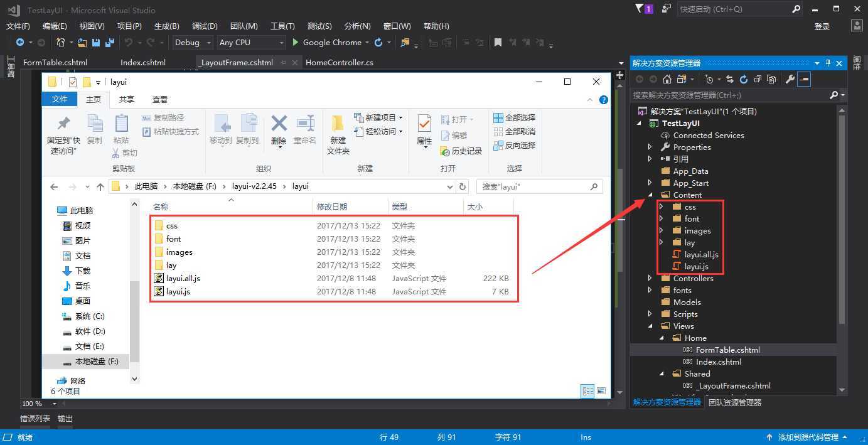Switch to the Index.cshtml editor tab
The width and height of the screenshot is (868, 445).
click(x=143, y=63)
